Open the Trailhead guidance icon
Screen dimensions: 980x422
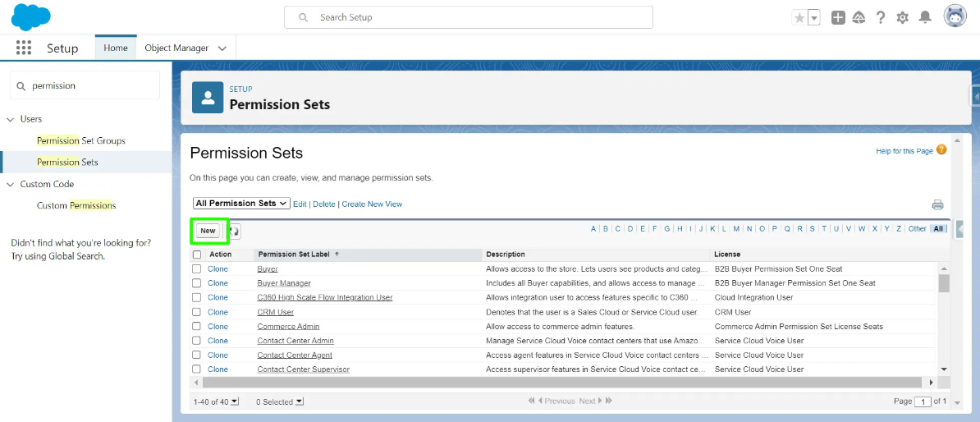click(859, 17)
